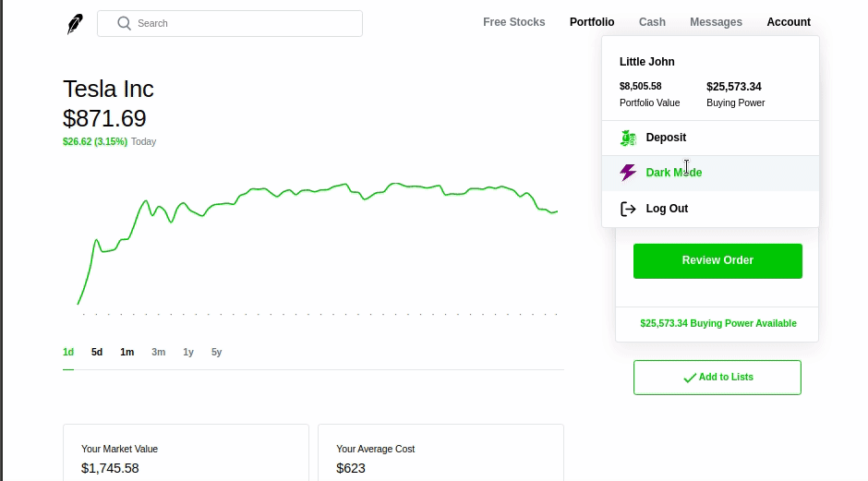Viewport: 868px width, 481px height.
Task: Click the checkmark in Add to Lists
Action: (690, 378)
